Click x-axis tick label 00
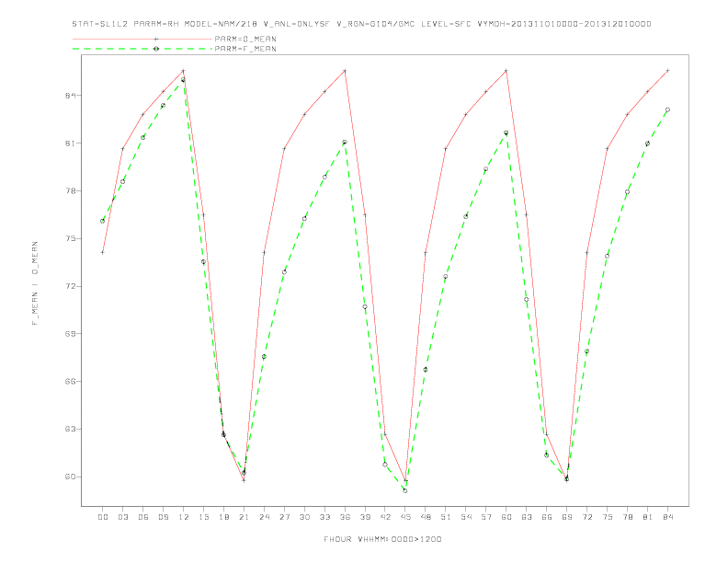Screen dimensions: 728x563 [103, 517]
